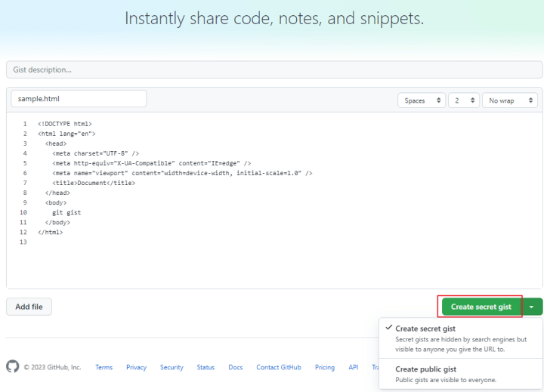The height and width of the screenshot is (392, 544).
Task: Click the 'git gist' body text line
Action: point(66,212)
